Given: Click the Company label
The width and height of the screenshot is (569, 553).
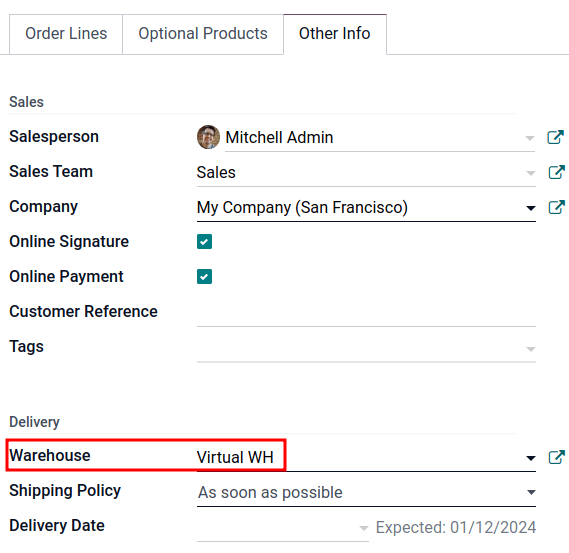Looking at the screenshot, I should (44, 207).
